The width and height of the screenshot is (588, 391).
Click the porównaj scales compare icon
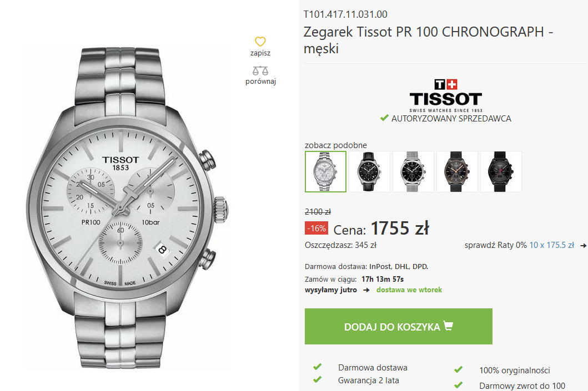click(260, 70)
